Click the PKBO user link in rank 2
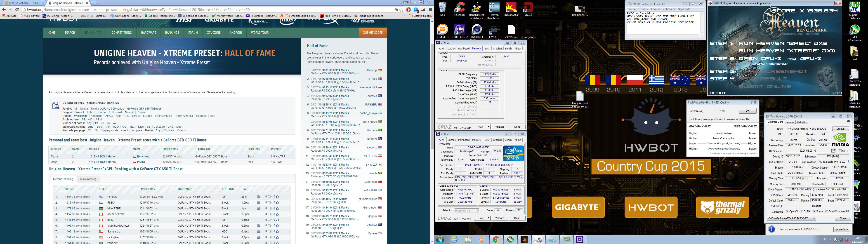 (x=111, y=203)
